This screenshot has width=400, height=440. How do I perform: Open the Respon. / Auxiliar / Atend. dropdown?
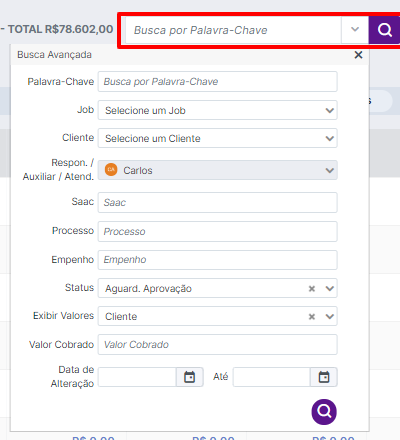[x=218, y=170]
